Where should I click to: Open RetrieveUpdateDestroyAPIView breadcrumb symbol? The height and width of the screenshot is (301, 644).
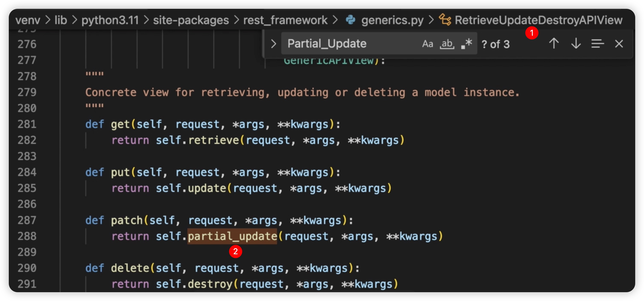(x=538, y=20)
